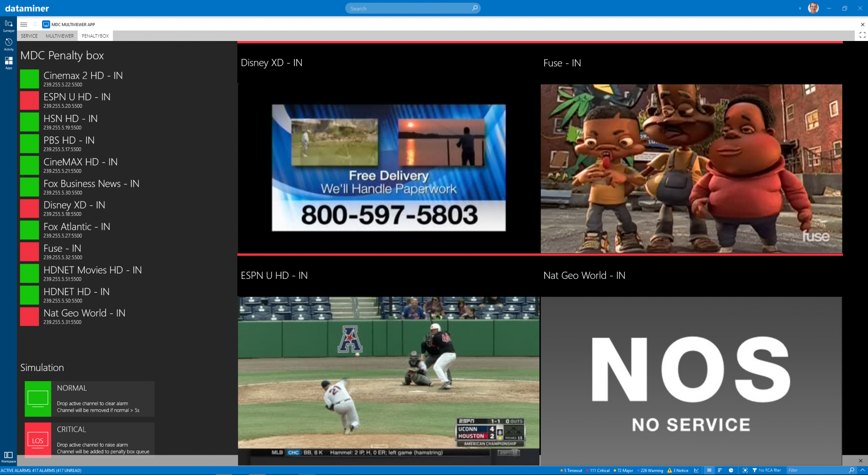Click the 111 Critical alarm counter
This screenshot has height=475, width=868.
(x=598, y=470)
